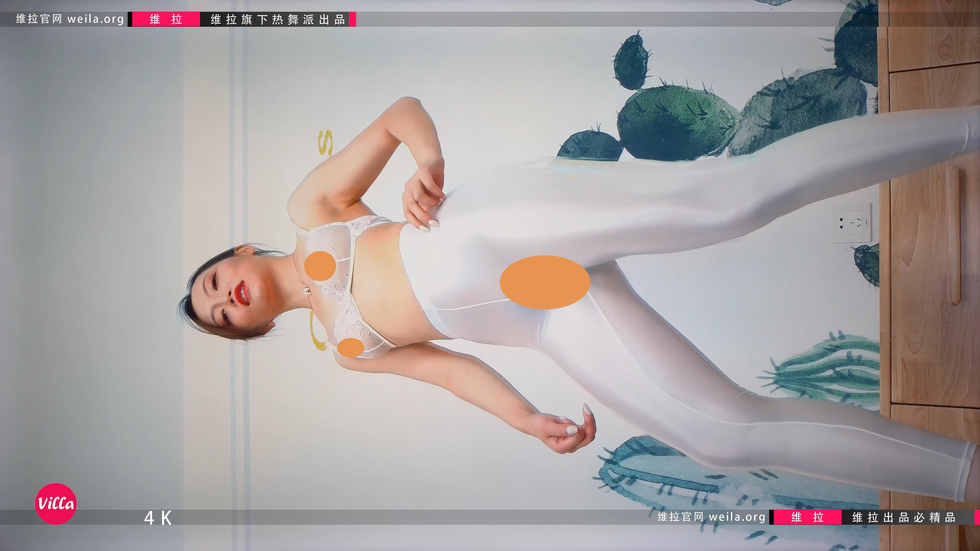The height and width of the screenshot is (551, 980).
Task: Click the round pink ViCCa logo
Action: pos(56,504)
